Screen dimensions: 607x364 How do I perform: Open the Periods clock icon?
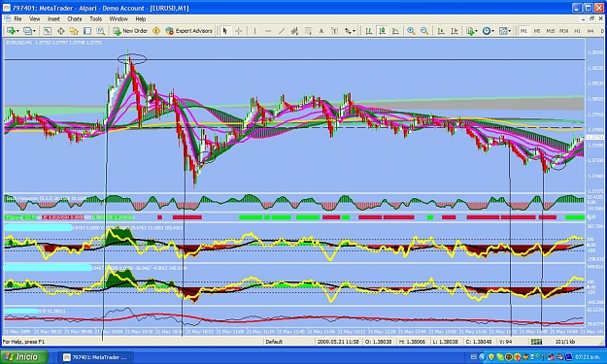pyautogui.click(x=487, y=31)
